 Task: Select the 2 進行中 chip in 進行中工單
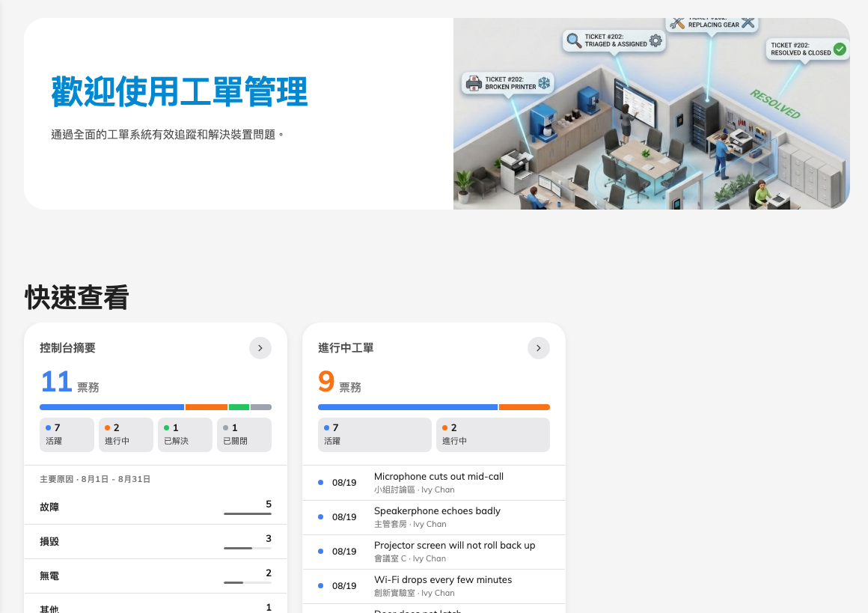click(493, 435)
